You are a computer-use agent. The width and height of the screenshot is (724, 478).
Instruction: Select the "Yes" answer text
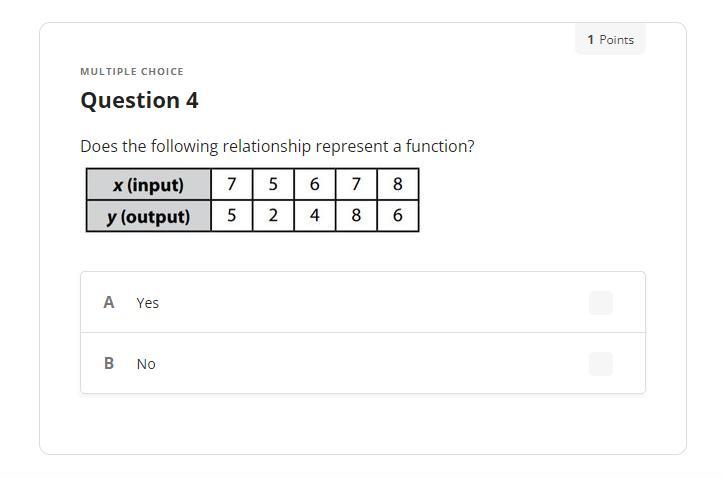[148, 303]
